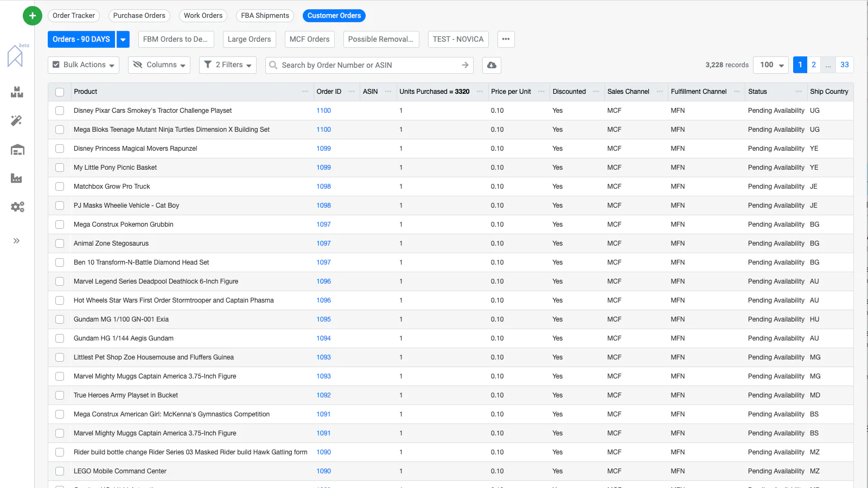Open the bookmark beta logo icon

15,56
